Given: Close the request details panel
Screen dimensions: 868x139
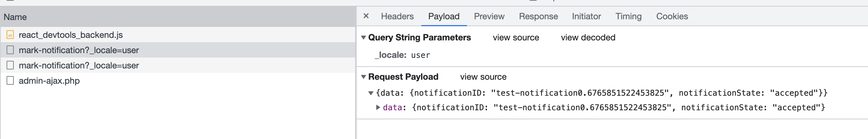Looking at the screenshot, I should pos(366,16).
